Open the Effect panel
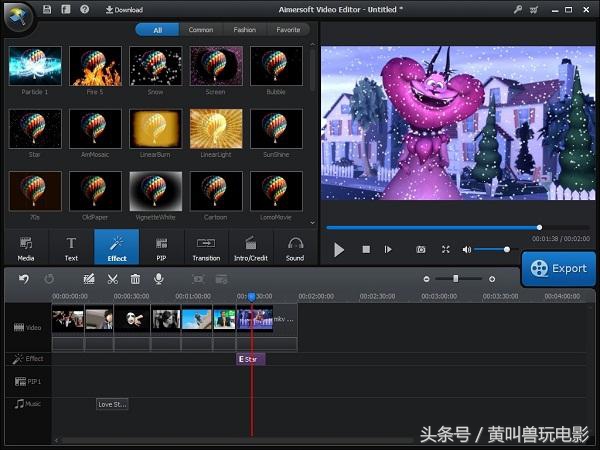Screen dimensions: 600x450 click(x=117, y=248)
